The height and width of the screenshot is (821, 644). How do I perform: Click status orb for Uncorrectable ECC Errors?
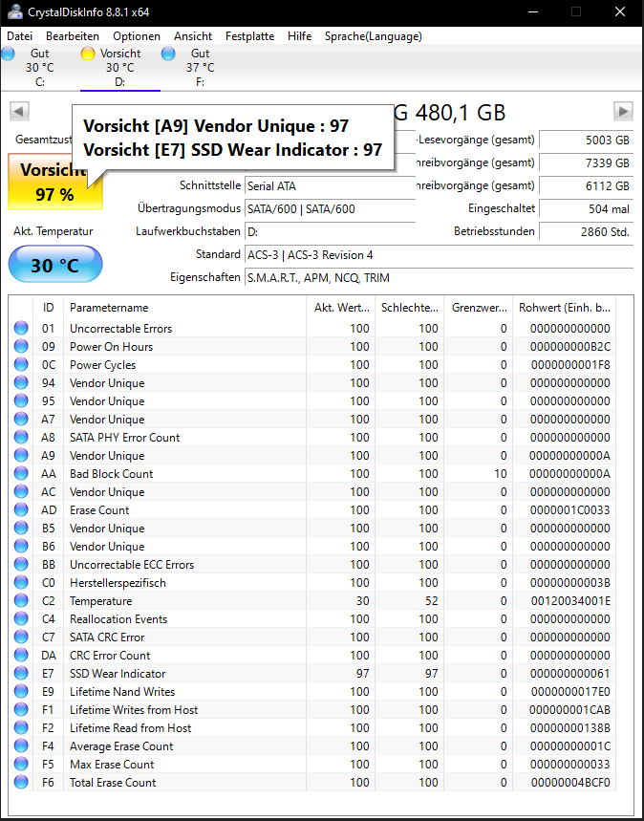click(x=21, y=565)
